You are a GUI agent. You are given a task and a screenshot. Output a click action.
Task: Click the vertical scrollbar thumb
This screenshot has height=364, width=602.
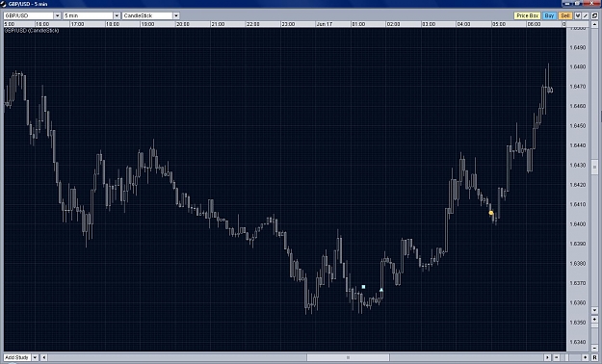[x=594, y=167]
